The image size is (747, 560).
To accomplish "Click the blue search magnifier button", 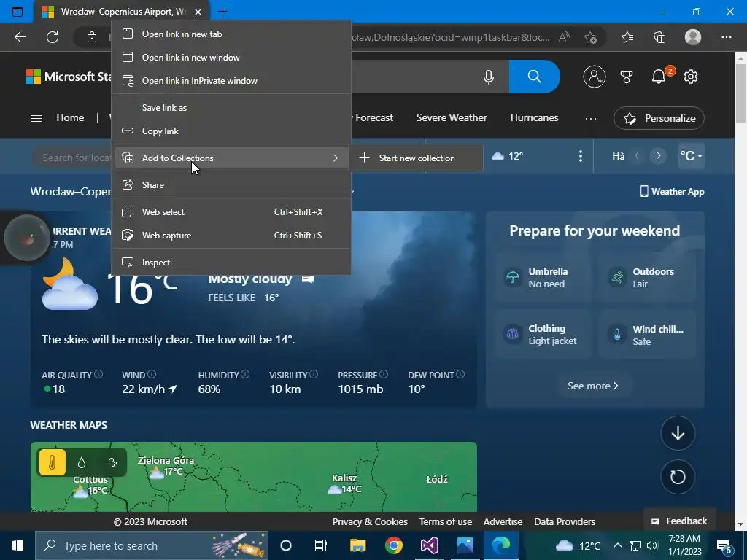I will click(x=534, y=77).
